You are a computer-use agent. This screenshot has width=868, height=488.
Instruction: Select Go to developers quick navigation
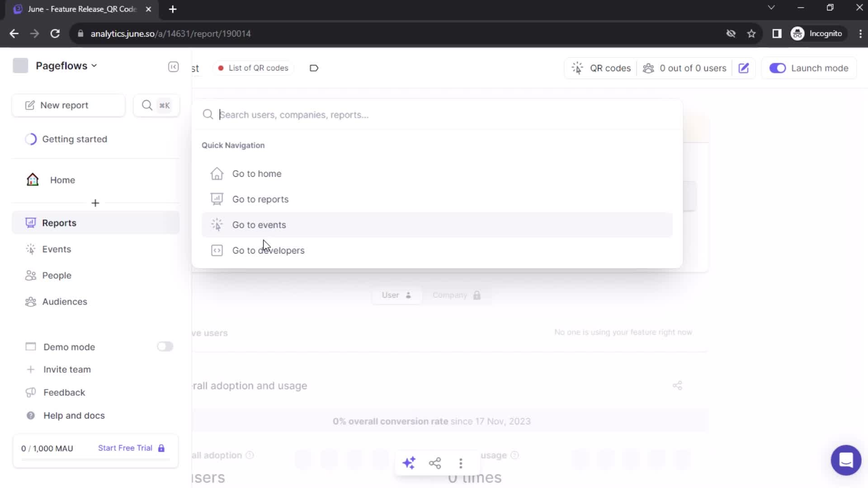coord(268,250)
